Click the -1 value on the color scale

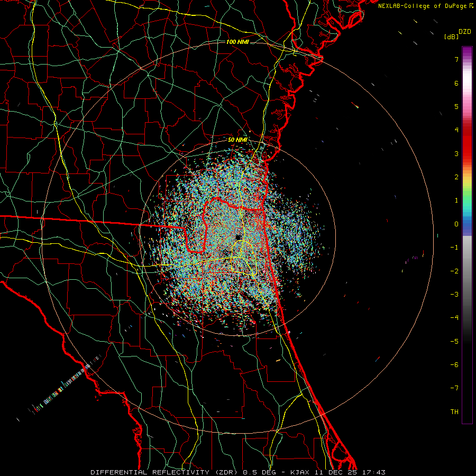454,248
